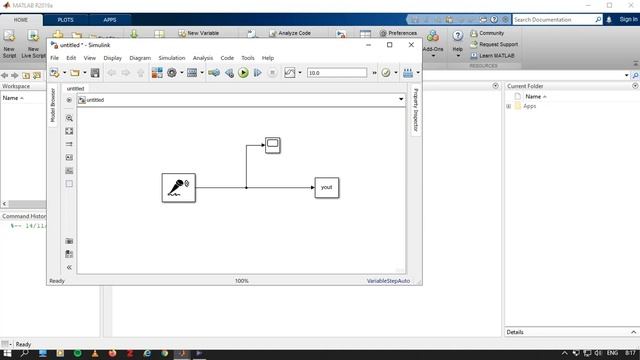Click the Step Back simulation button
This screenshot has height=360, width=640.
(229, 73)
